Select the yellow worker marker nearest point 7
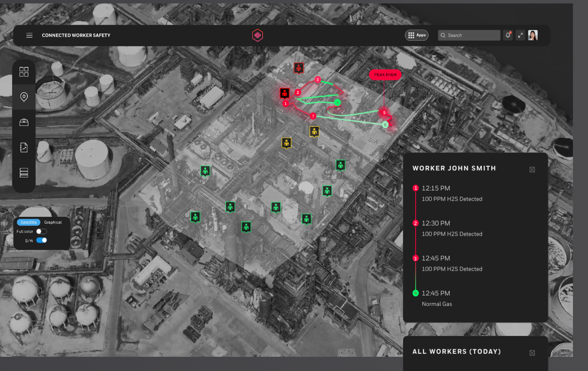This screenshot has height=371, width=588. coord(314,132)
